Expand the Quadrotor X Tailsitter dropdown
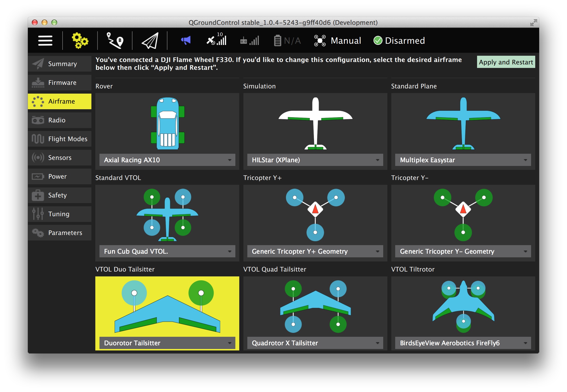 (x=315, y=343)
